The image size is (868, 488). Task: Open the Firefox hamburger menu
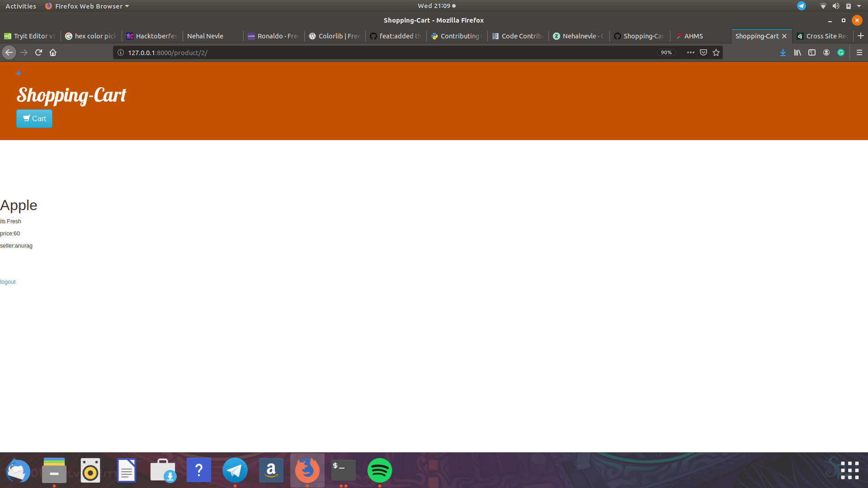tap(859, 52)
